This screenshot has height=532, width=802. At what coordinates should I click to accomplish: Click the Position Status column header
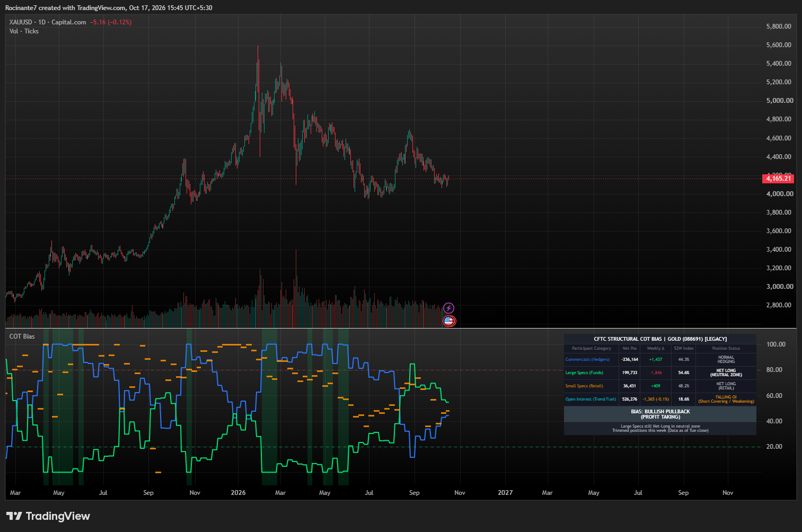pyautogui.click(x=726, y=349)
